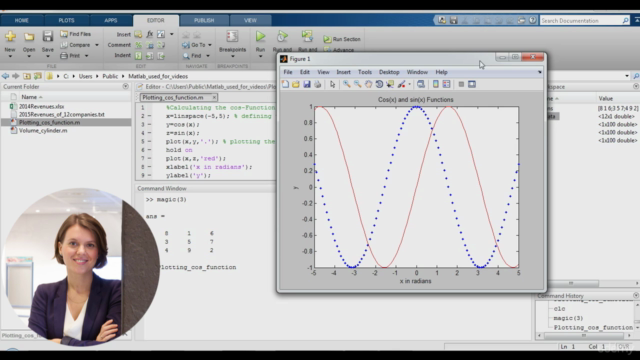Click the New file plus icon
The image size is (640, 360).
click(x=10, y=36)
